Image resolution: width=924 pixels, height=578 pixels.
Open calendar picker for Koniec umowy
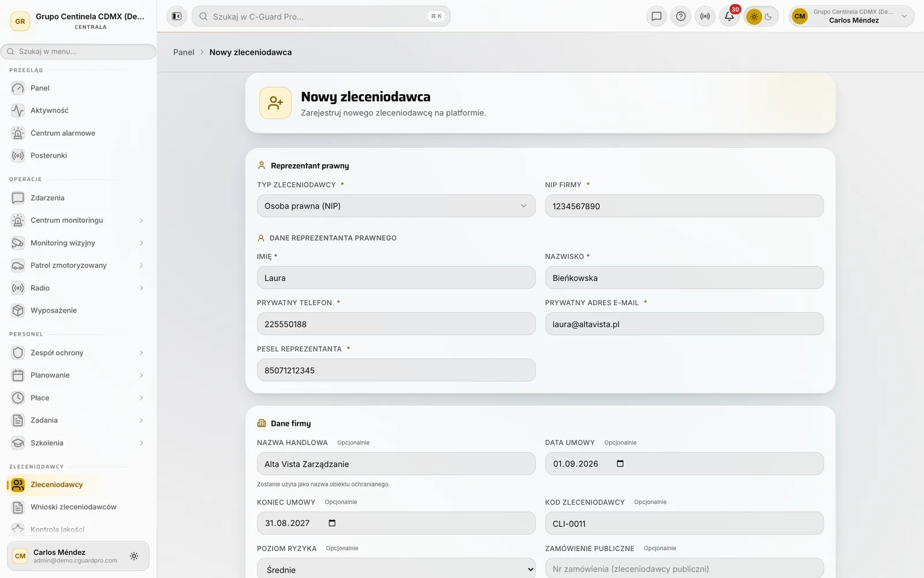pos(332,523)
